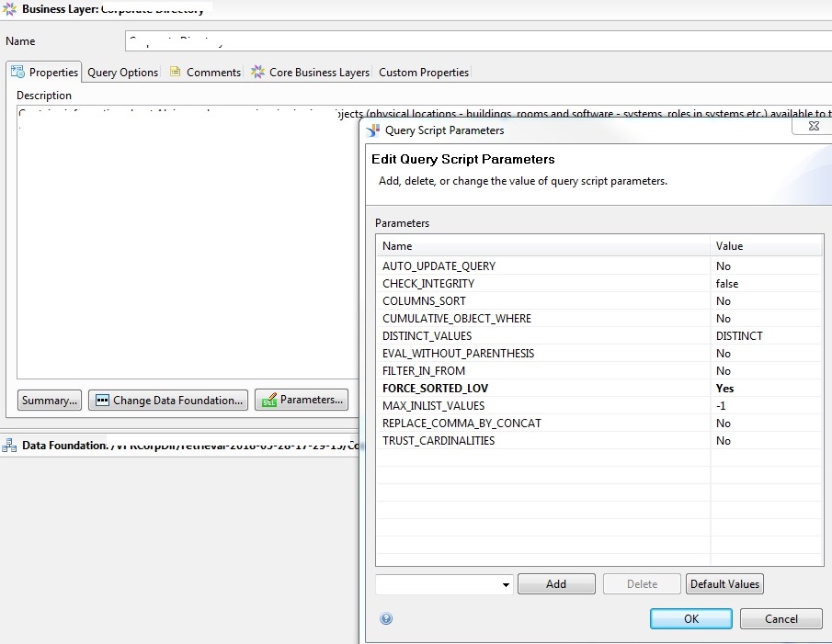832x644 pixels.
Task: Click the Summary... button
Action: tap(50, 401)
